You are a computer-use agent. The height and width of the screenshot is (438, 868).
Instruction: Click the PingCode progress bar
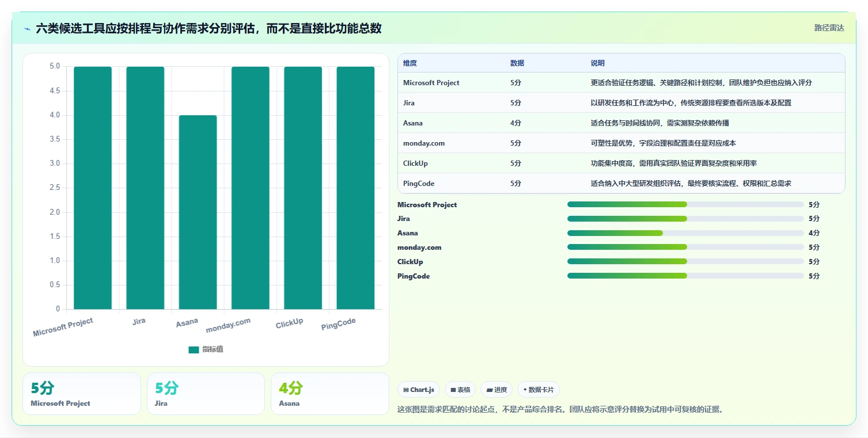coord(685,276)
